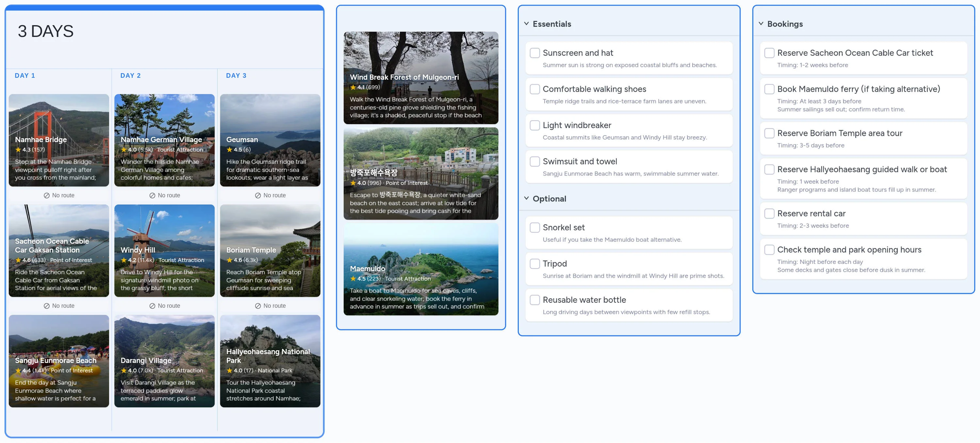Check the Sunscreen and hat checkbox
Screen dimensions: 980x443
(x=534, y=53)
